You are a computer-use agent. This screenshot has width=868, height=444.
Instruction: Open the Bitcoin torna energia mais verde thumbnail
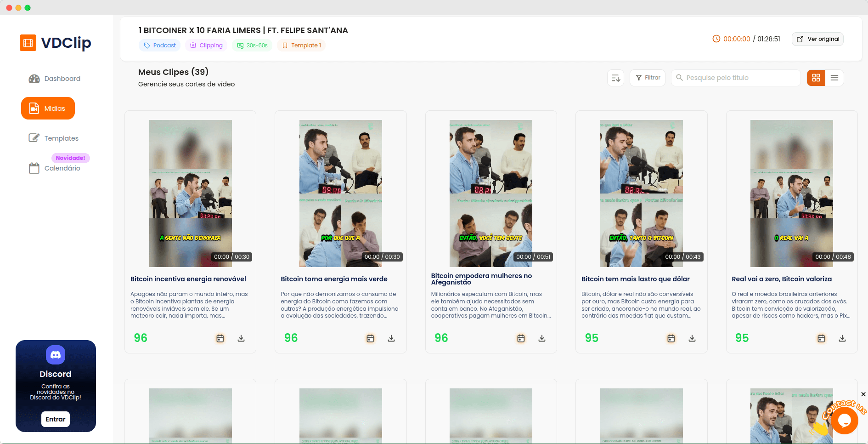pos(340,193)
